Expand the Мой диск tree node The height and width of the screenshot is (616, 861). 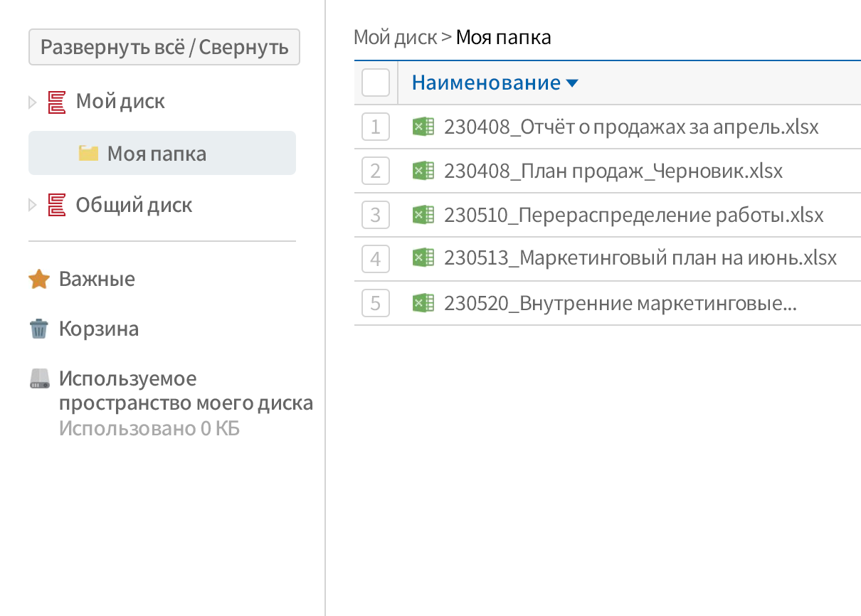31,101
